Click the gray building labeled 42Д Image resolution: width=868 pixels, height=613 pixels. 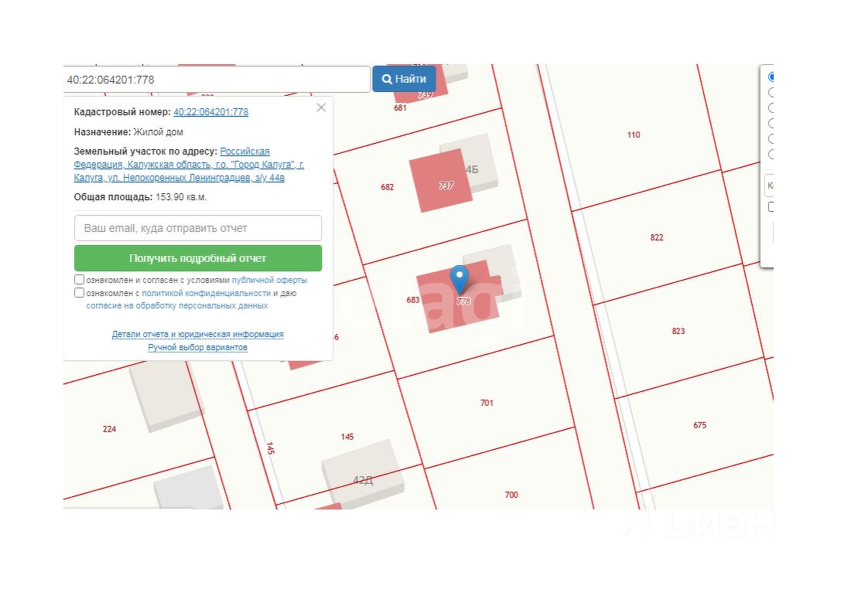(x=363, y=475)
